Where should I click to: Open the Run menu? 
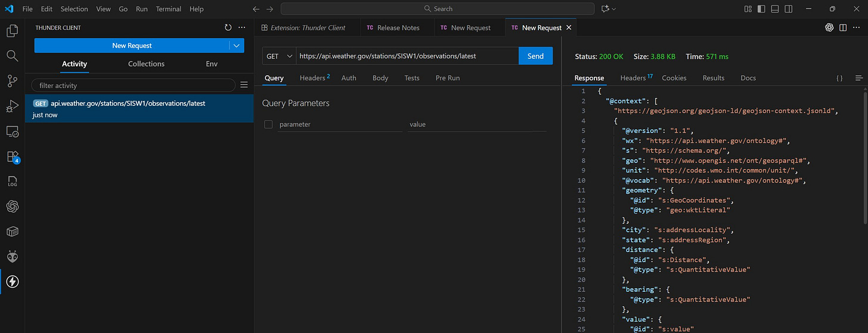142,9
